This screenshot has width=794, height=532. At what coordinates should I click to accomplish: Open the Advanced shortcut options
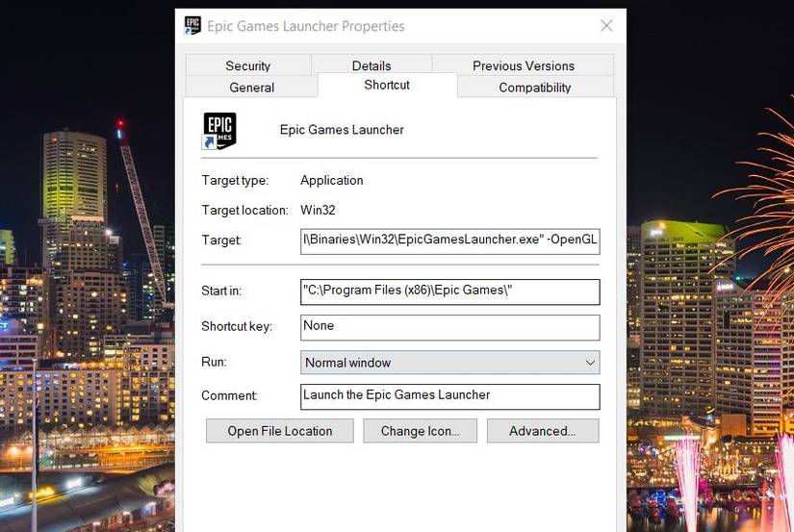543,431
